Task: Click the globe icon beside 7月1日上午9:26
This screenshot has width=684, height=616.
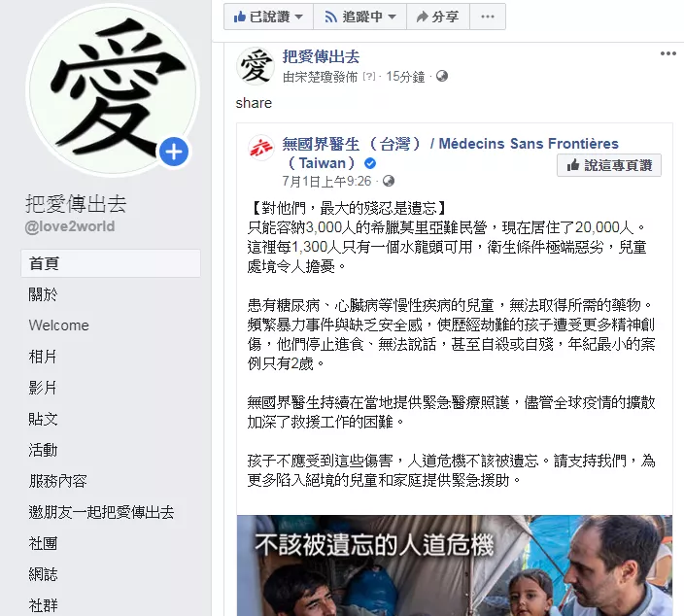Action: coord(389,181)
